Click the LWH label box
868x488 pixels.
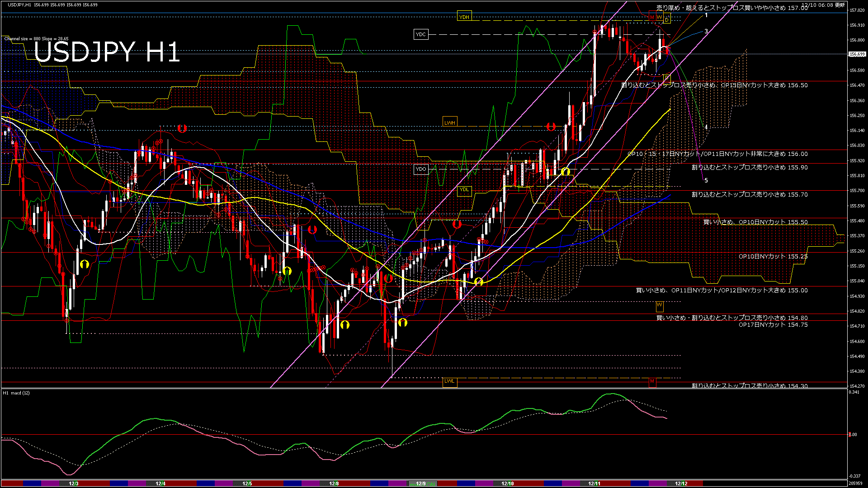point(450,122)
